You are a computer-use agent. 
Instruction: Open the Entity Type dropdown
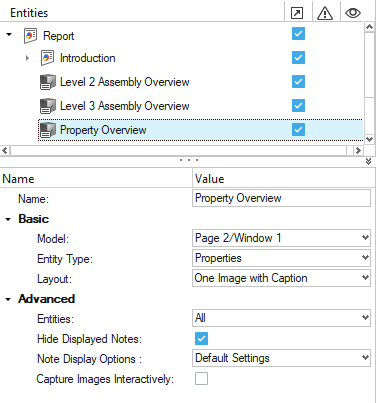coord(281,258)
